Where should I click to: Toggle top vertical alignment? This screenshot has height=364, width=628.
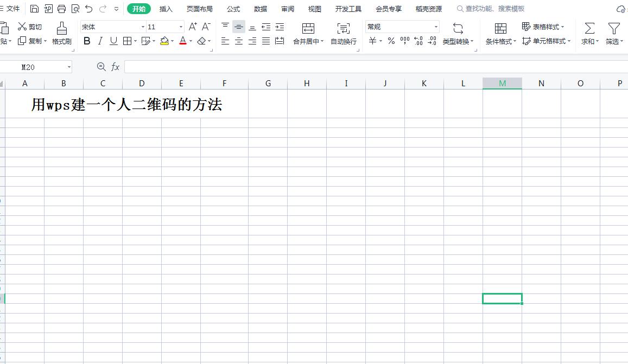(x=225, y=27)
